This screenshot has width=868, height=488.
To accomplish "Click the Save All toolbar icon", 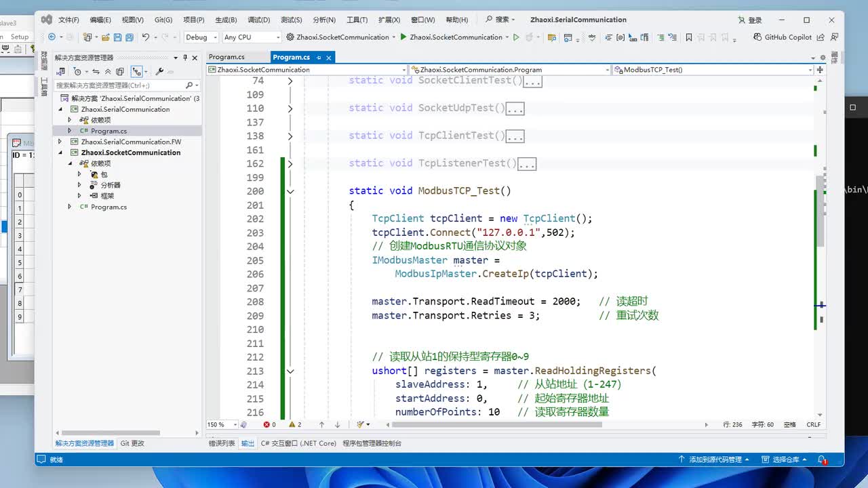I will tap(130, 37).
